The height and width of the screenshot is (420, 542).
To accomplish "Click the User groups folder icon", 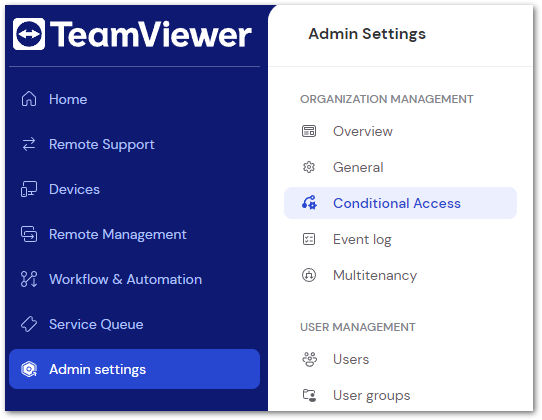I will (x=309, y=395).
